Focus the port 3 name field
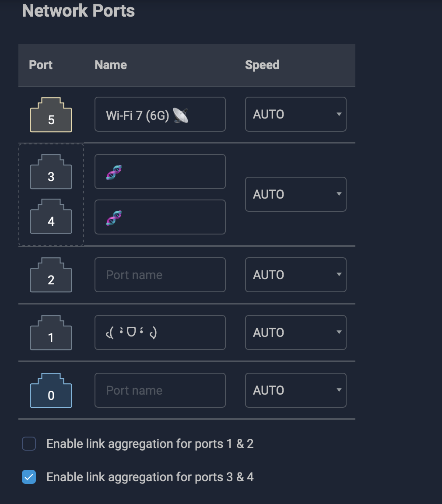Image resolution: width=442 pixels, height=504 pixels. click(160, 171)
